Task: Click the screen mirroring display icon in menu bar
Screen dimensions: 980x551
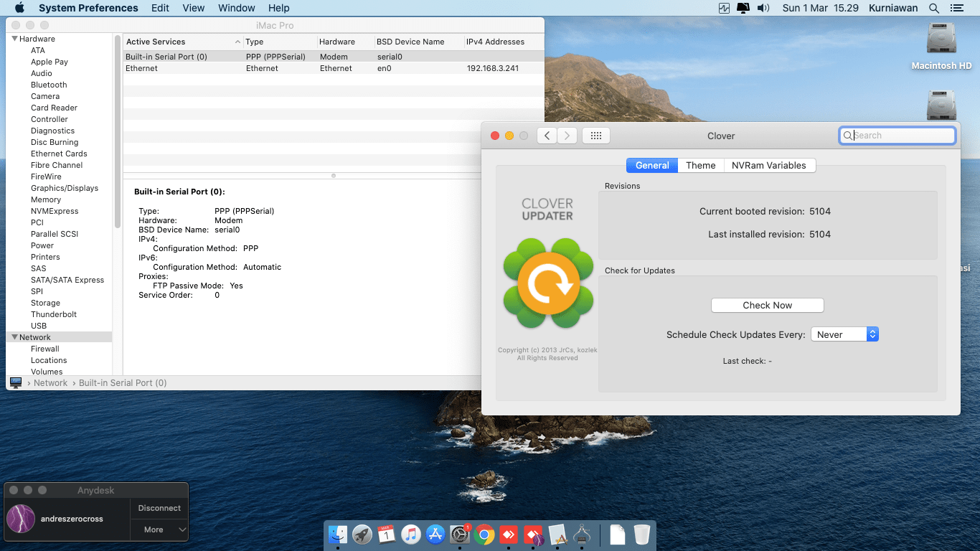Action: (x=743, y=8)
